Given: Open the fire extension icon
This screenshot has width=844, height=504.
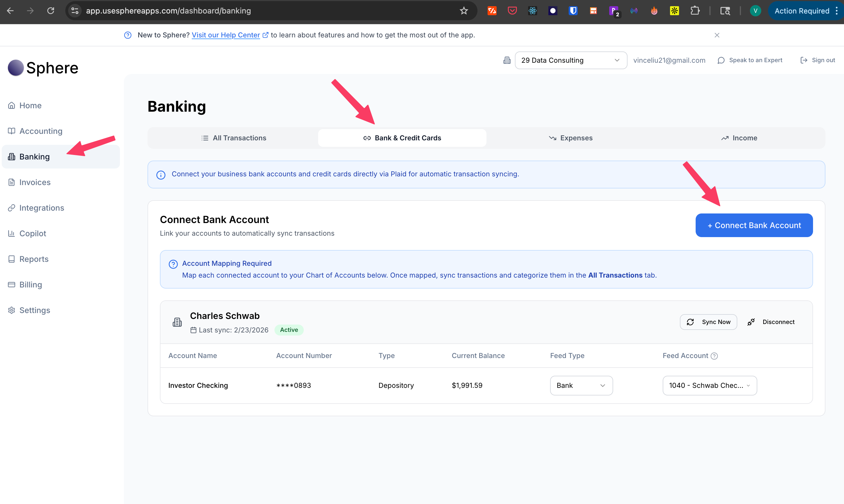Looking at the screenshot, I should click(x=654, y=11).
